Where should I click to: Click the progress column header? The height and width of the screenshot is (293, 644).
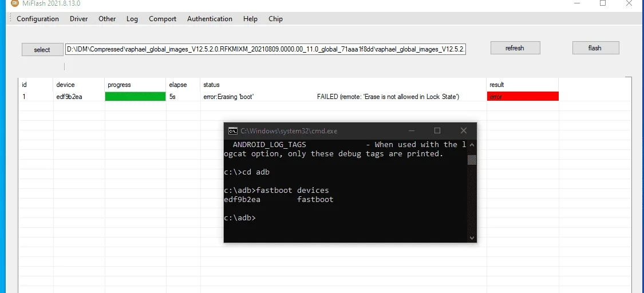pos(119,85)
